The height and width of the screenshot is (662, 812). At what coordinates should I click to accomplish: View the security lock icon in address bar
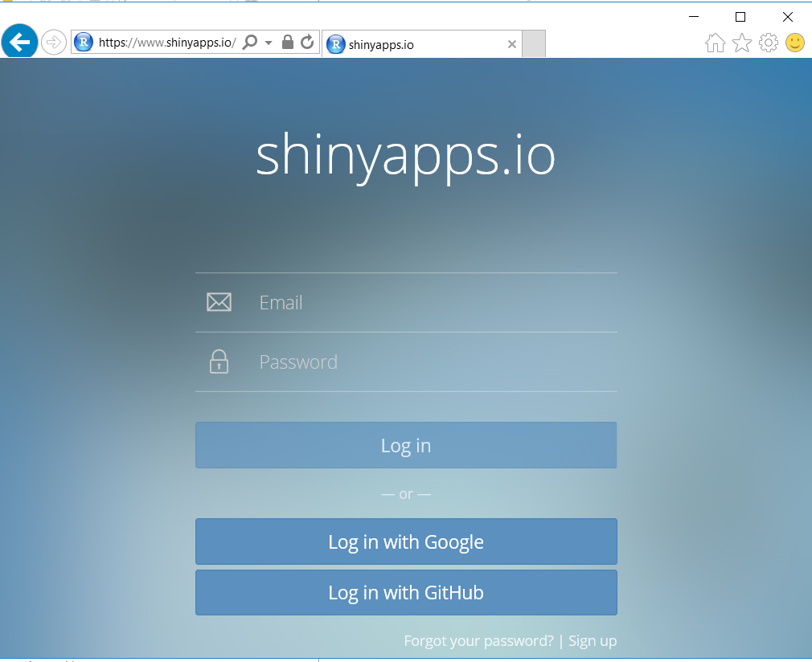click(x=287, y=42)
